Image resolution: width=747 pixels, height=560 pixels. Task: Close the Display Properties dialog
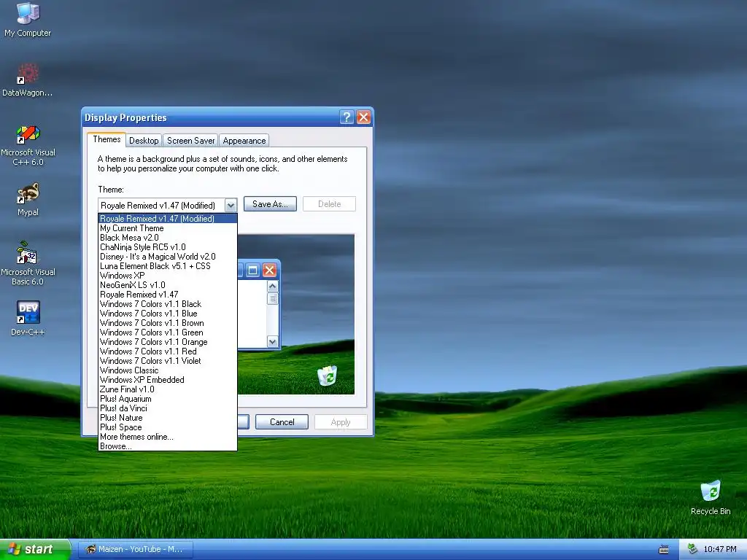pyautogui.click(x=363, y=117)
